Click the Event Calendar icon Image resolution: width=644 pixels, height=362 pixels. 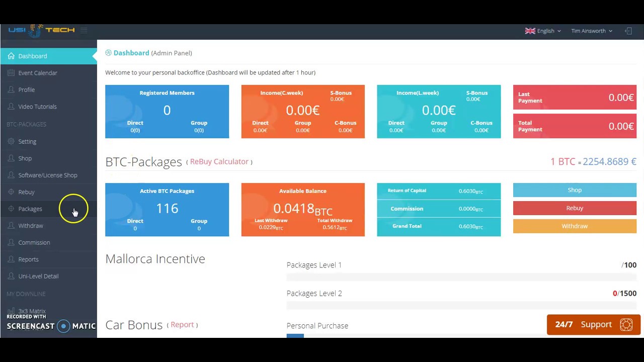click(11, 73)
